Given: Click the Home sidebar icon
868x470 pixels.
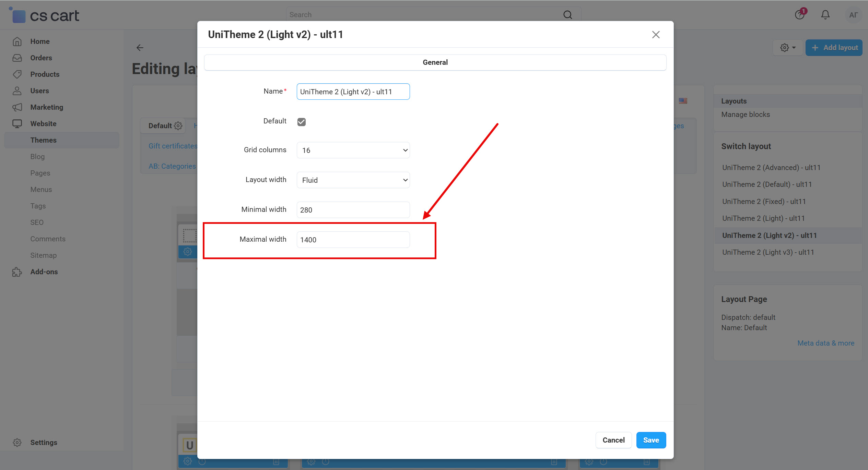Looking at the screenshot, I should pos(17,41).
